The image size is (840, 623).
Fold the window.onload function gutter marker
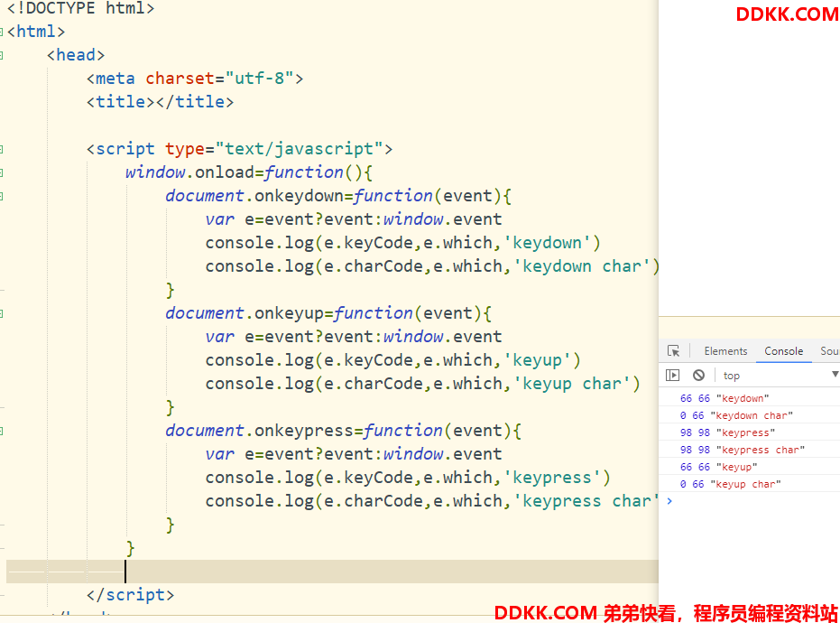click(2, 172)
